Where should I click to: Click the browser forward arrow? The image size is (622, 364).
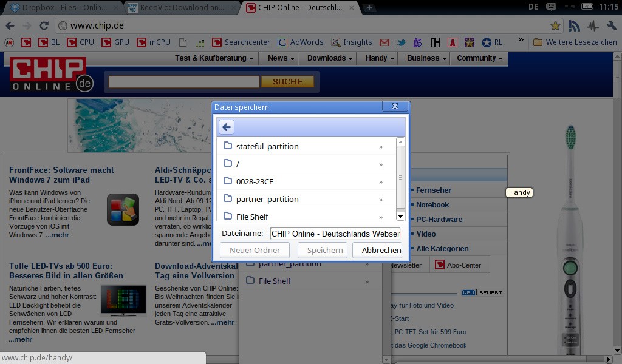click(27, 25)
